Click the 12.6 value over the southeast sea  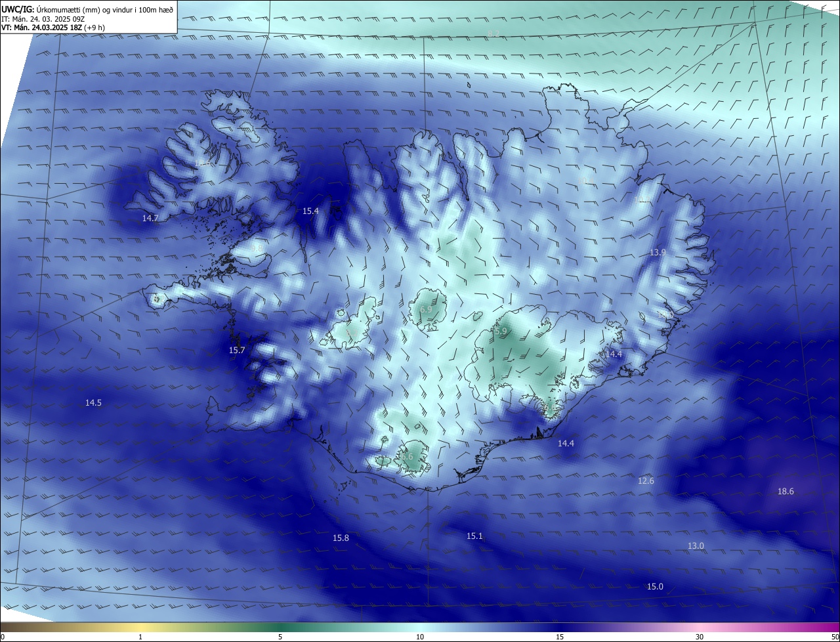tap(646, 481)
